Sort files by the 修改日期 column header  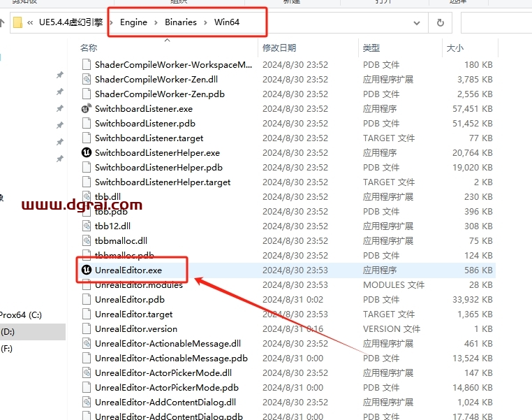pos(279,48)
